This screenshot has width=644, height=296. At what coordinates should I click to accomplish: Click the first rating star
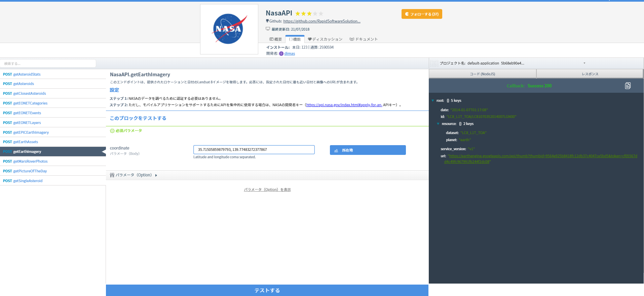pyautogui.click(x=298, y=14)
